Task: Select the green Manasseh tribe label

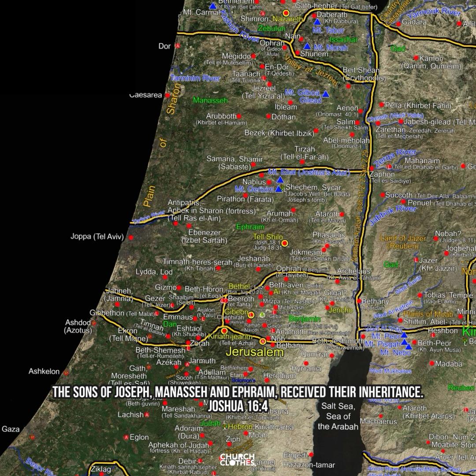Action: pos(210,100)
